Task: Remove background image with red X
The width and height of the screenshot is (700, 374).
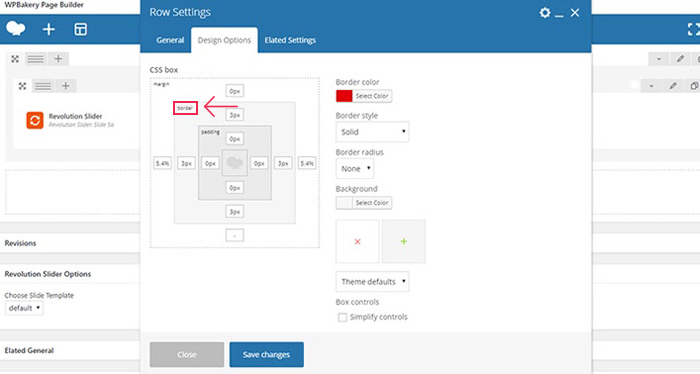Action: 357,241
